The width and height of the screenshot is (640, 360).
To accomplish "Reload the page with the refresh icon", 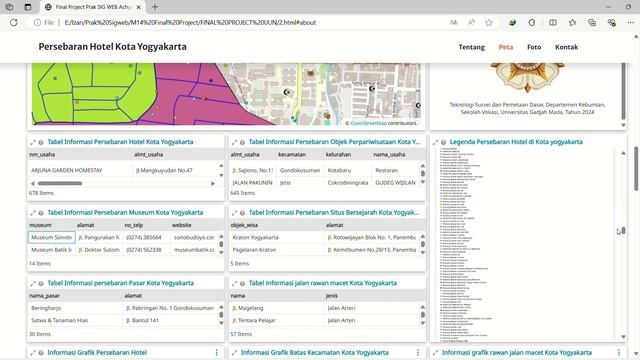I will 14,22.
